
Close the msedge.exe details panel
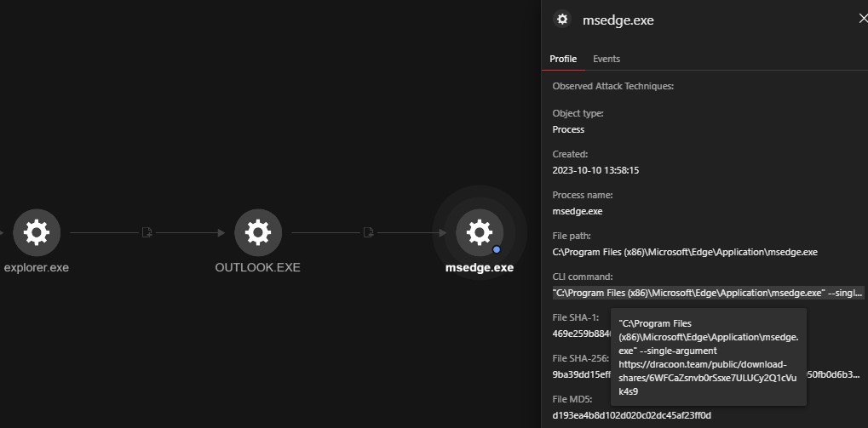coord(863,19)
